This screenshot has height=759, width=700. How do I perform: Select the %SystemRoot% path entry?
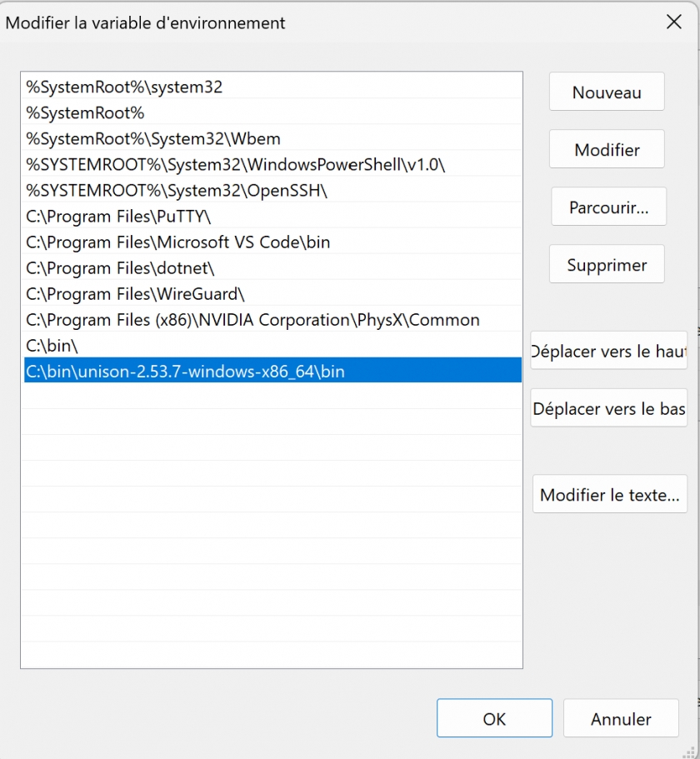click(272, 112)
